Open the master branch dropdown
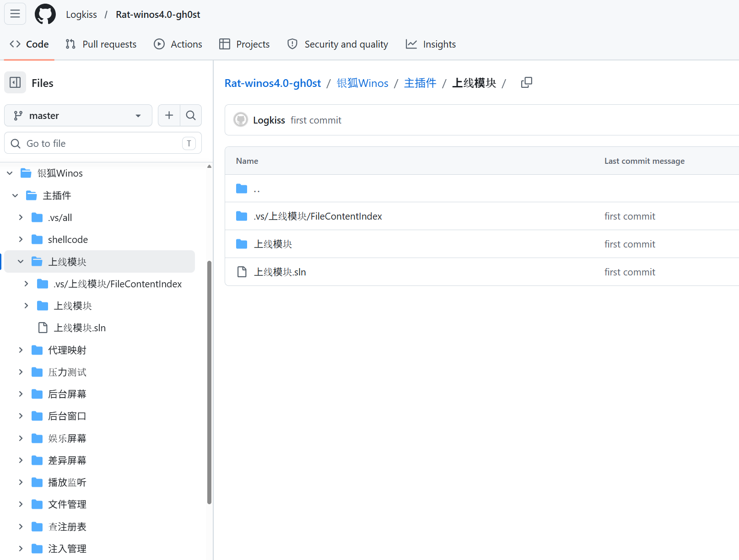Viewport: 739px width, 560px height. tap(78, 115)
